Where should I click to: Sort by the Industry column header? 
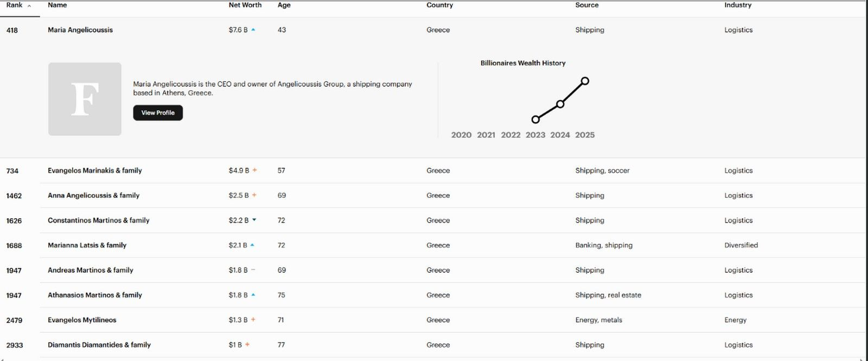coord(738,5)
